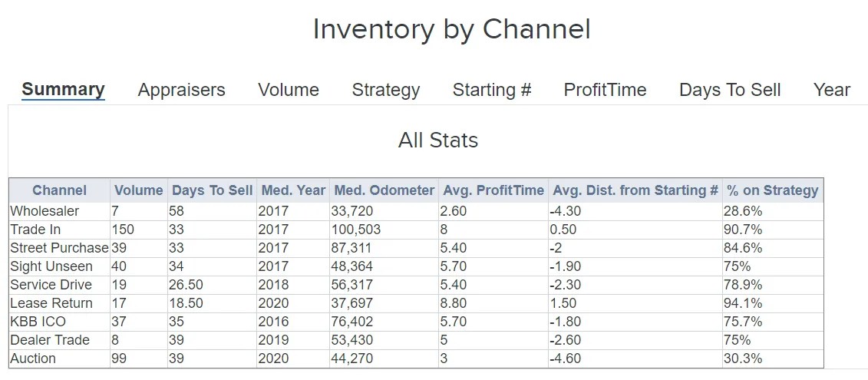Select the Wholesaler channel row
Screen dimensions: 868x380
pyautogui.click(x=45, y=211)
